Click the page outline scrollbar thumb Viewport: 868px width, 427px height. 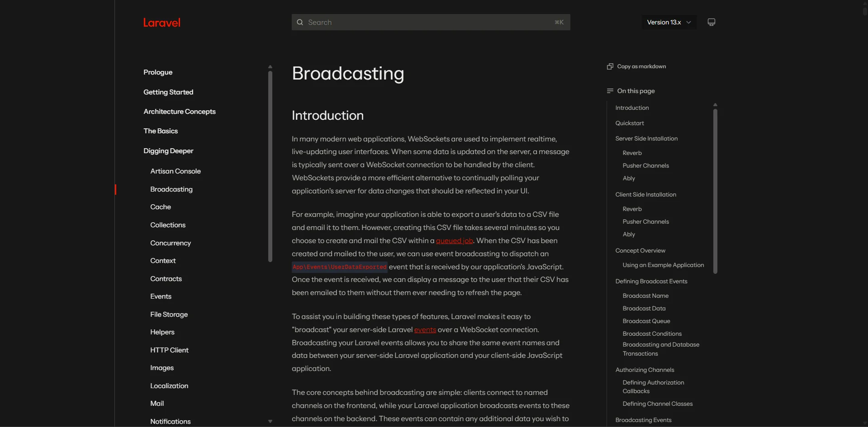[x=715, y=191]
